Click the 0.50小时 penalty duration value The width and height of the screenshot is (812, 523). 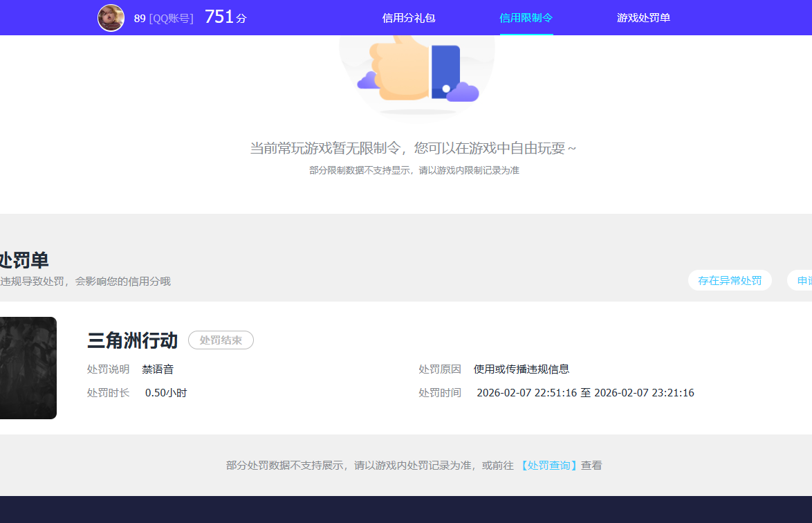click(166, 392)
